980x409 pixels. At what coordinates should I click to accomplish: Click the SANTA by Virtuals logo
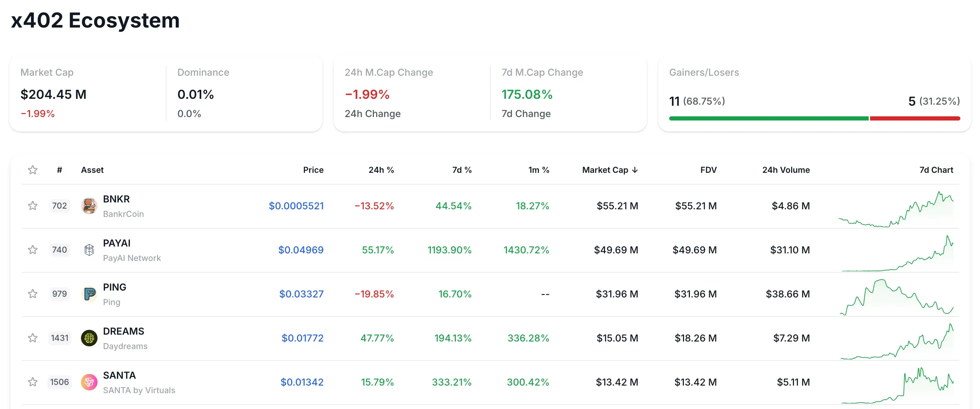pos(89,382)
